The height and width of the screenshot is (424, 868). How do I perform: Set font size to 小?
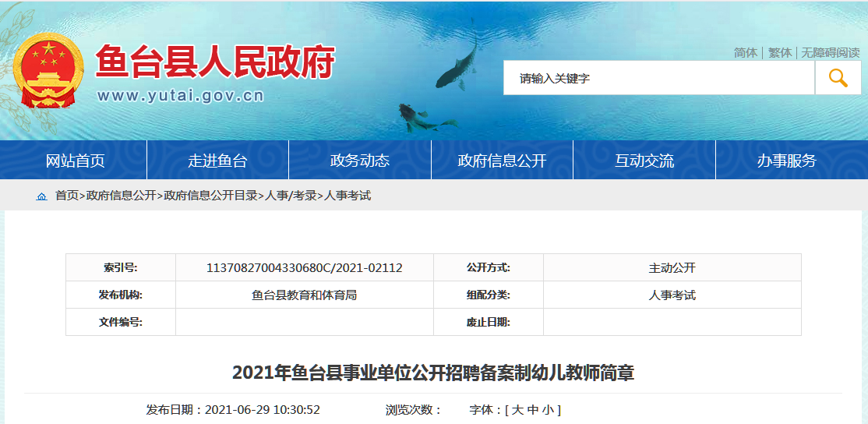[x=548, y=410]
